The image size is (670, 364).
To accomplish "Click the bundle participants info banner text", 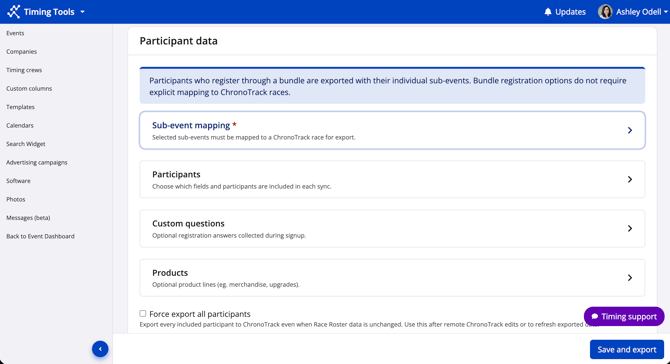I will coord(388,86).
